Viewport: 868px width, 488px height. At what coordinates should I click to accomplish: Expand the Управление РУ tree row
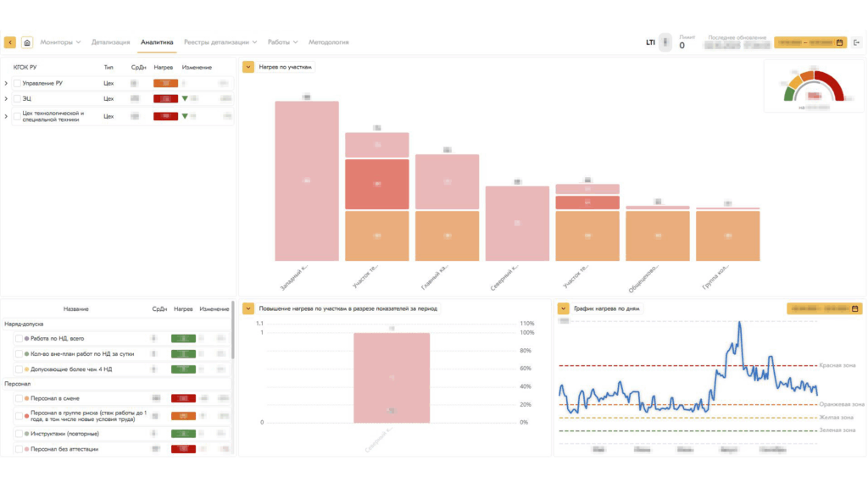tap(7, 83)
